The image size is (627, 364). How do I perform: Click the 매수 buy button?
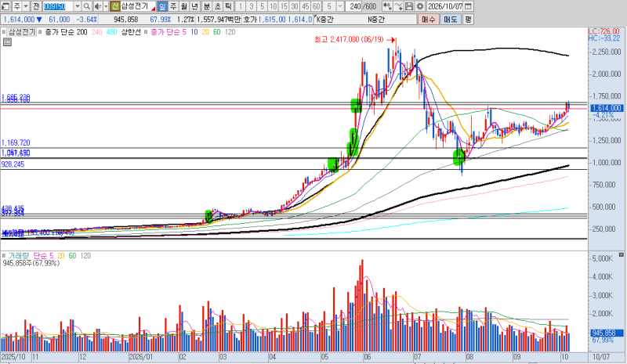(428, 20)
